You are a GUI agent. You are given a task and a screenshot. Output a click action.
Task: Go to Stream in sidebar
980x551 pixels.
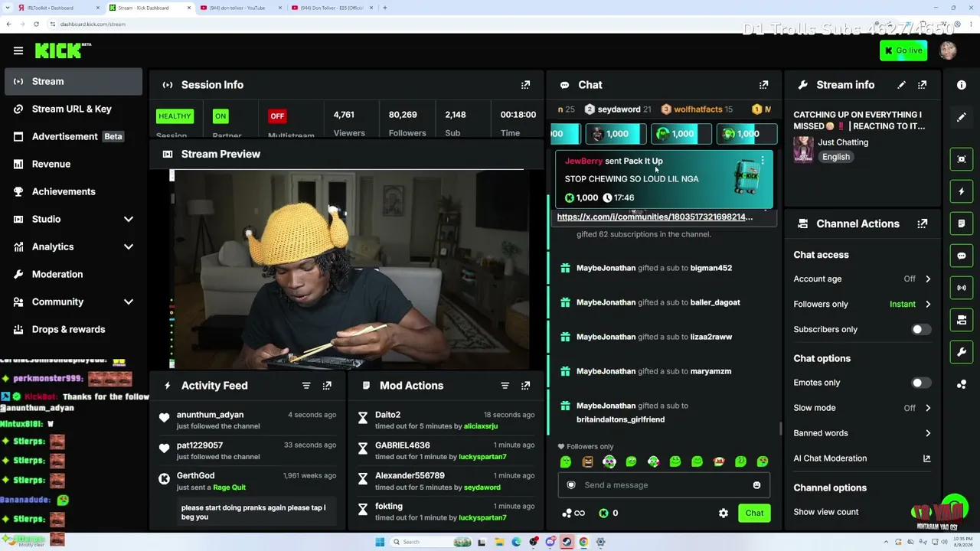click(x=72, y=81)
